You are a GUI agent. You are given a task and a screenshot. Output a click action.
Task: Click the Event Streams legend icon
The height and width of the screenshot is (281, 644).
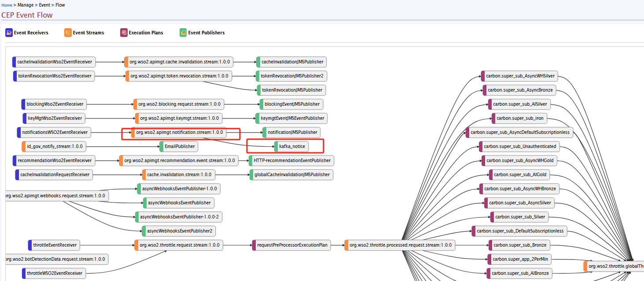coord(68,33)
